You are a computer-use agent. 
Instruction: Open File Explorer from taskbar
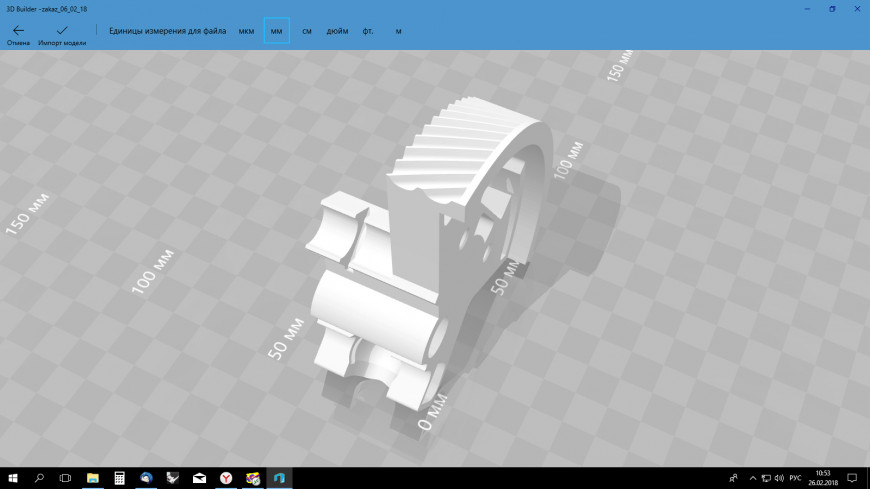click(x=93, y=478)
